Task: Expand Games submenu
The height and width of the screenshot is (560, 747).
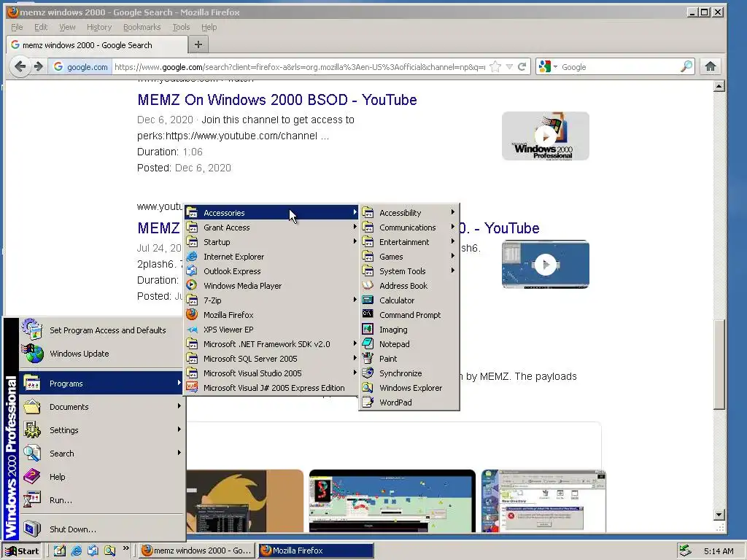Action: coord(409,257)
